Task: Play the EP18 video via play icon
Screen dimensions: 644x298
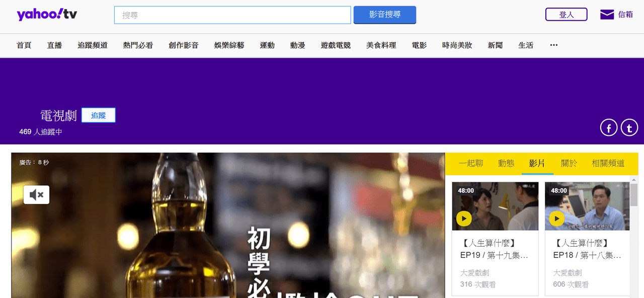Action: pos(557,218)
